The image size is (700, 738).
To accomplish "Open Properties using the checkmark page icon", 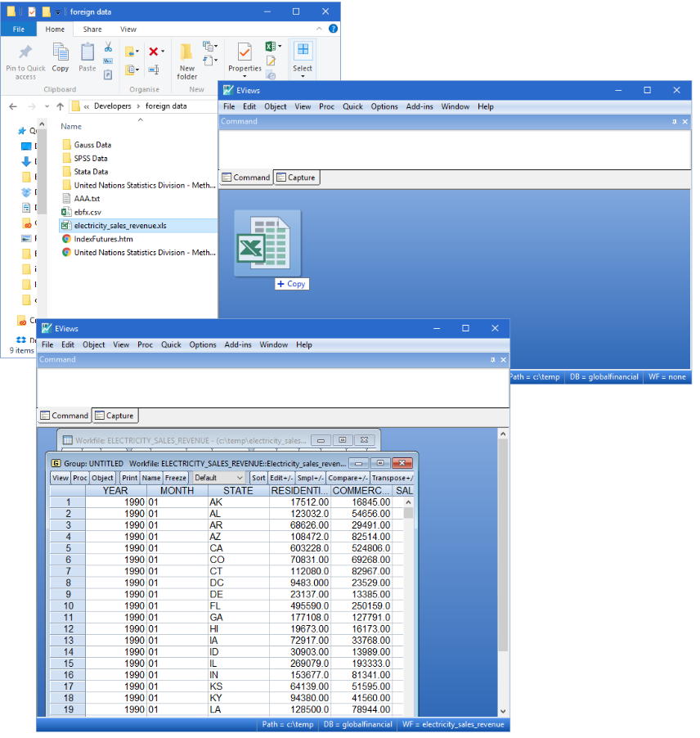I will 245,52.
